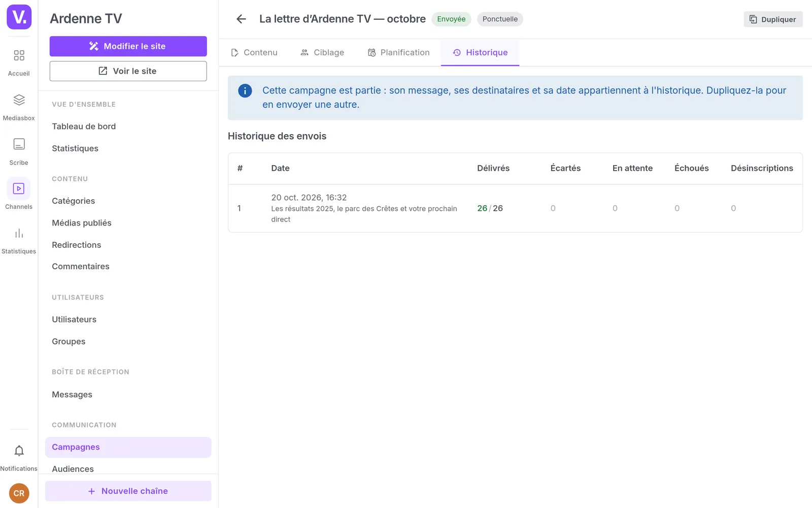The width and height of the screenshot is (812, 508).
Task: Open Tableau de bord in sidebar
Action: pos(84,126)
